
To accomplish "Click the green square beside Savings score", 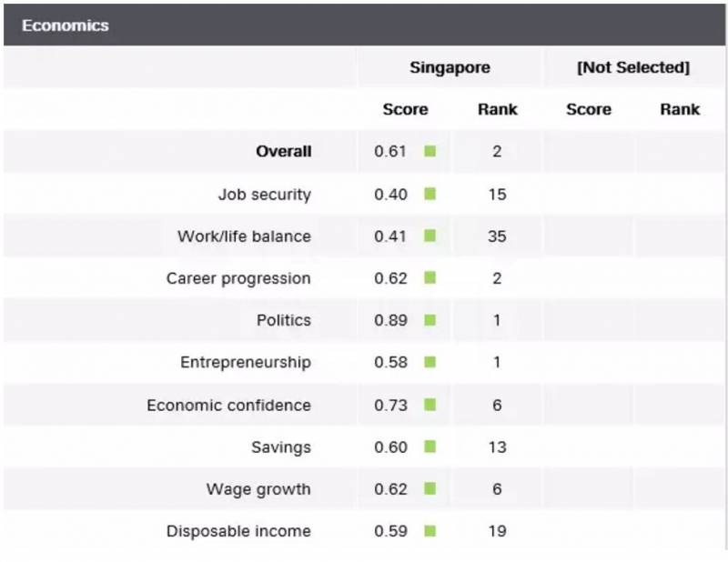I will point(430,447).
